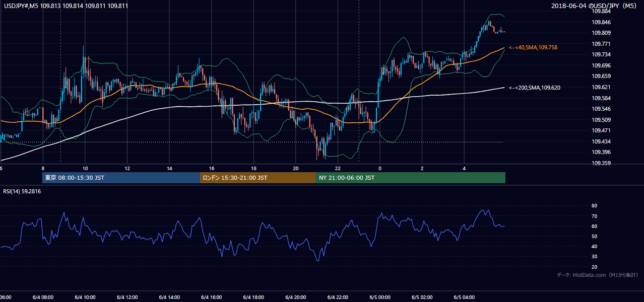Click price level 109.809 on the axis
The image size is (644, 302).
coord(601,33)
